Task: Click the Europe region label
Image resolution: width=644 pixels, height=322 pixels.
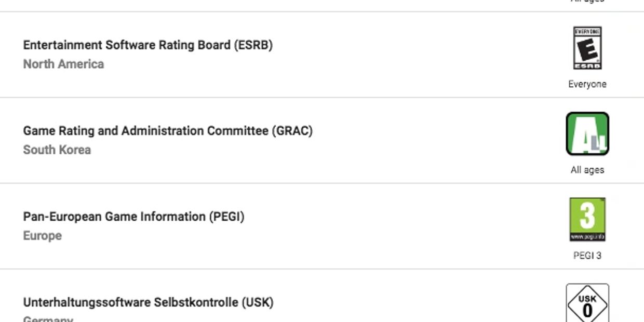Action: [x=43, y=236]
